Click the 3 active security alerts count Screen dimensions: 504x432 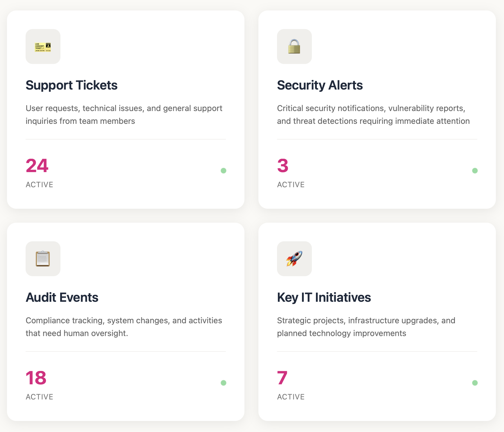(x=283, y=166)
